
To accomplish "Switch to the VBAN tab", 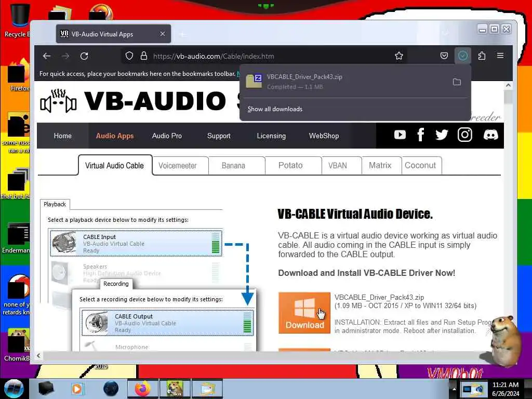I will (342, 166).
